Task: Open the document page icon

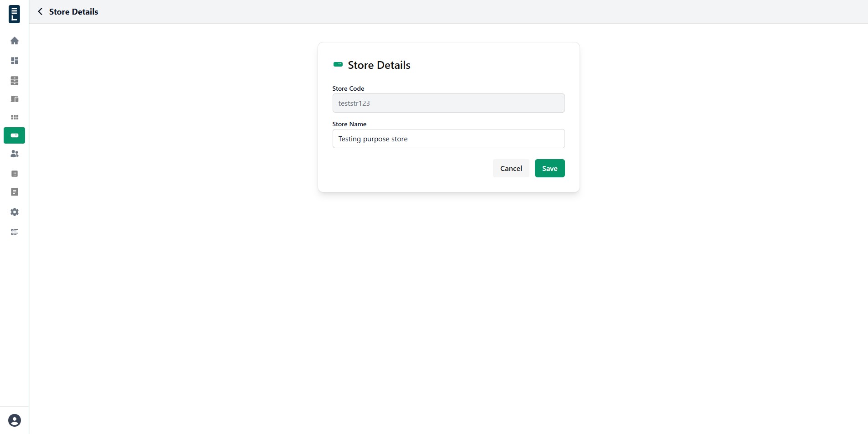Action: pos(15,192)
